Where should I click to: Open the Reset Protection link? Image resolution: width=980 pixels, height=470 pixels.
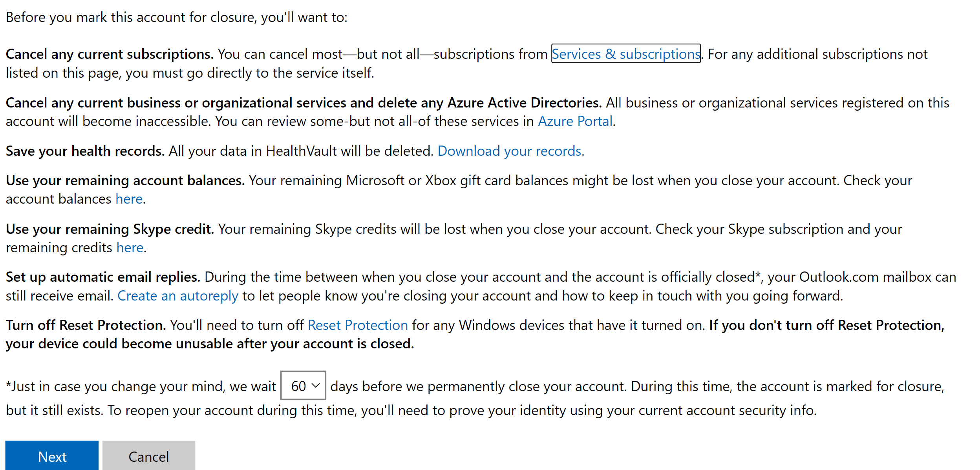[358, 325]
